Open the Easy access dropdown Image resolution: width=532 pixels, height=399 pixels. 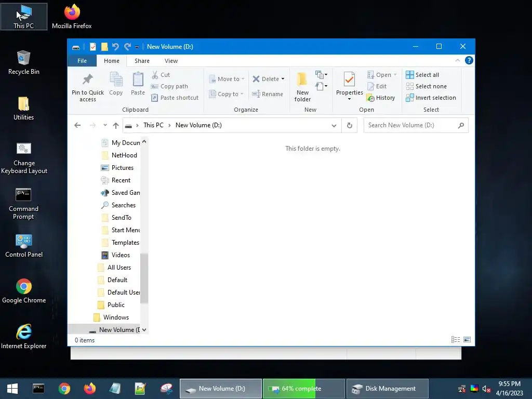point(321,86)
